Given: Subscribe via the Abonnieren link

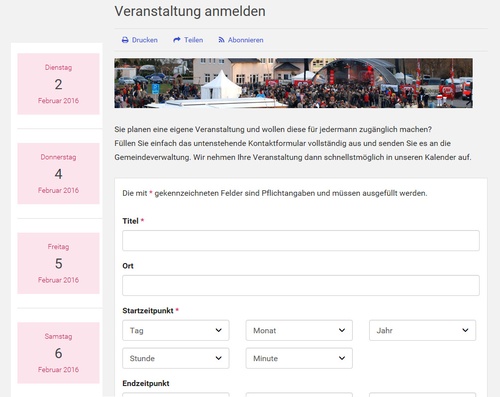Looking at the screenshot, I should tap(241, 40).
